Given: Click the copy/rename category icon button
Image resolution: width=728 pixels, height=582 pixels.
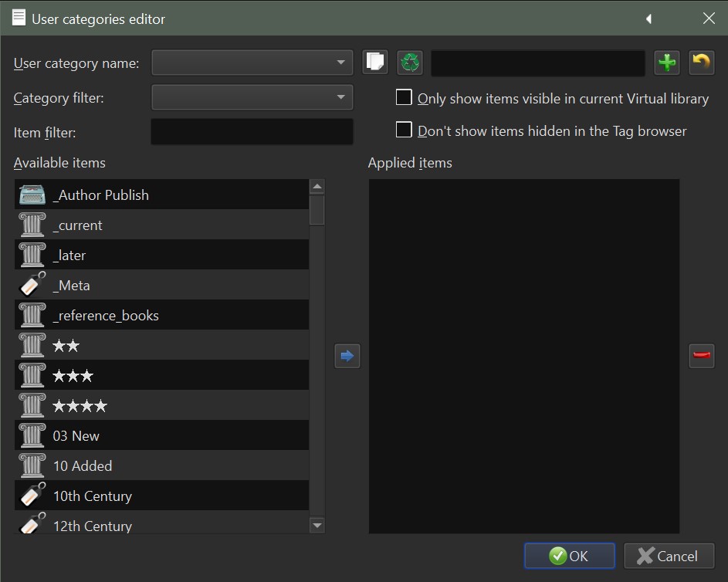Looking at the screenshot, I should (374, 63).
